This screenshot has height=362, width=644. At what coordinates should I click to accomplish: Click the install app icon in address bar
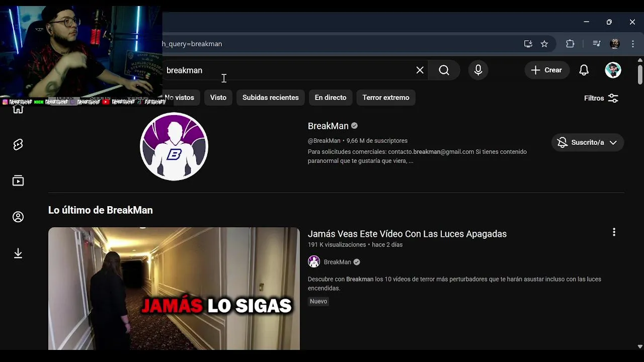[528, 44]
